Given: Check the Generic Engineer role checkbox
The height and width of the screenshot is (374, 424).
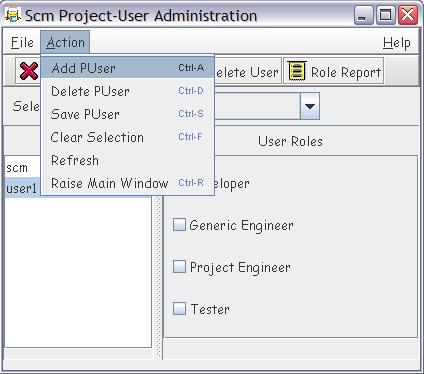Looking at the screenshot, I should click(179, 225).
